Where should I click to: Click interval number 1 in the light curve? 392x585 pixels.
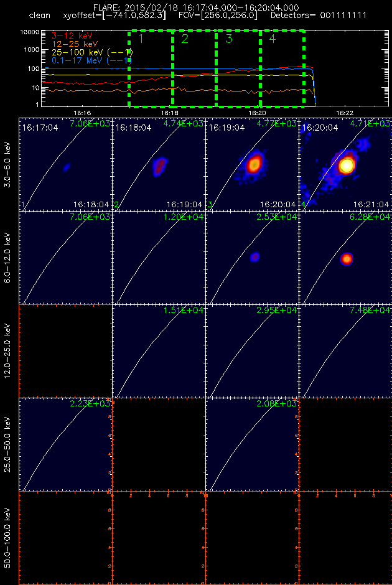click(141, 39)
